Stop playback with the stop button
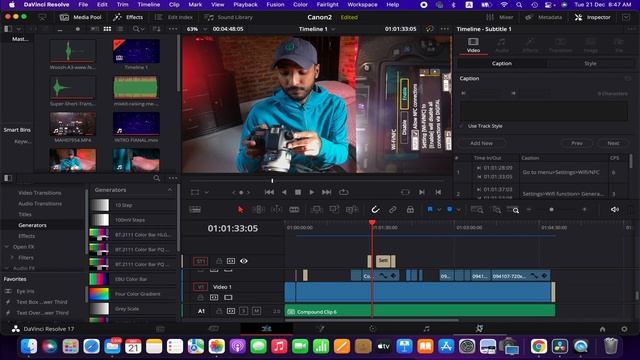 298,192
